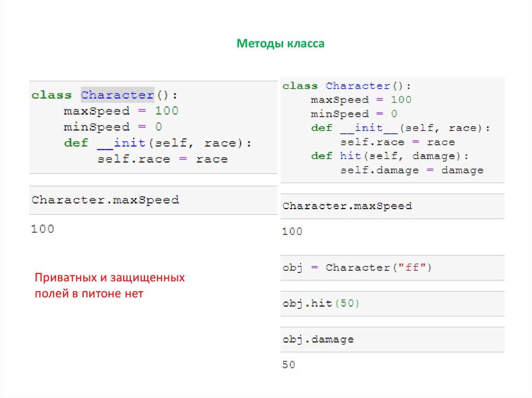Click the "self.damage = damage" line
This screenshot has height=398, width=532.
[x=411, y=170]
